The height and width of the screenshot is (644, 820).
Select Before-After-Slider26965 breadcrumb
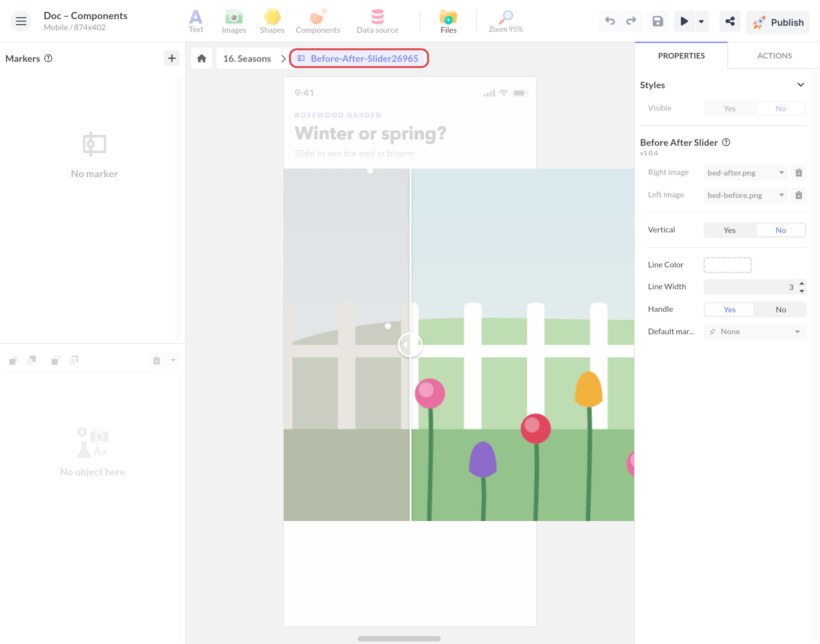point(358,59)
